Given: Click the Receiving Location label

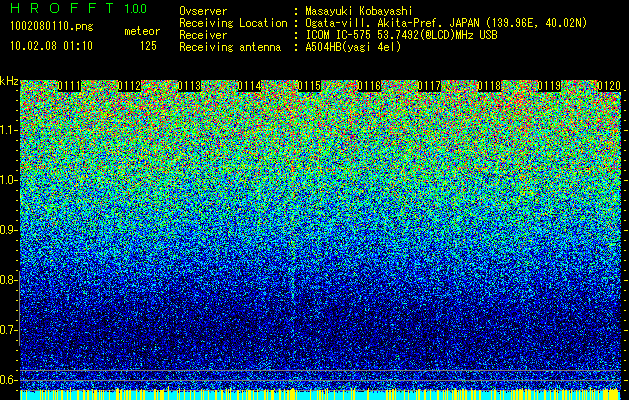Looking at the screenshot, I should [x=233, y=23].
